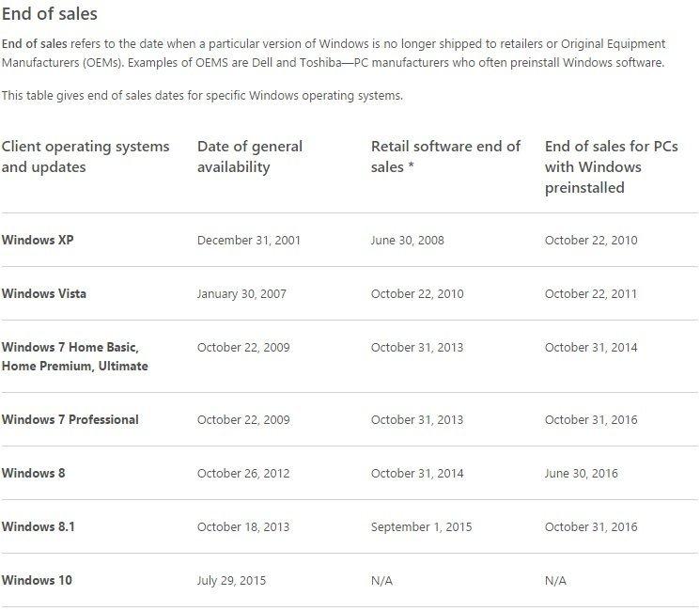The image size is (700, 611).
Task: Click the June 30, 2016 date cell
Action: (582, 474)
